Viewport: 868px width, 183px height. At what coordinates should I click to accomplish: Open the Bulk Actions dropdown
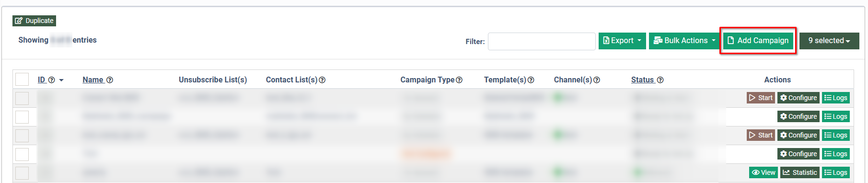point(684,41)
